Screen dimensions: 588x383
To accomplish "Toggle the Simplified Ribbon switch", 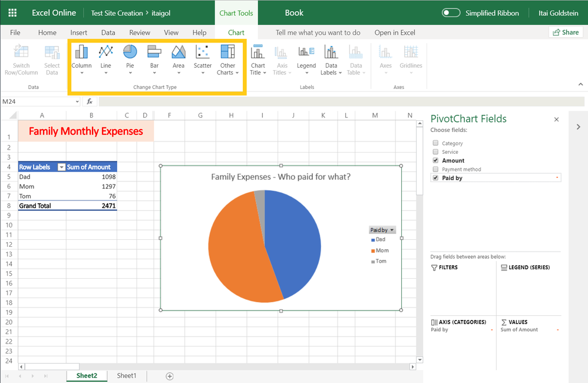I will pos(451,13).
